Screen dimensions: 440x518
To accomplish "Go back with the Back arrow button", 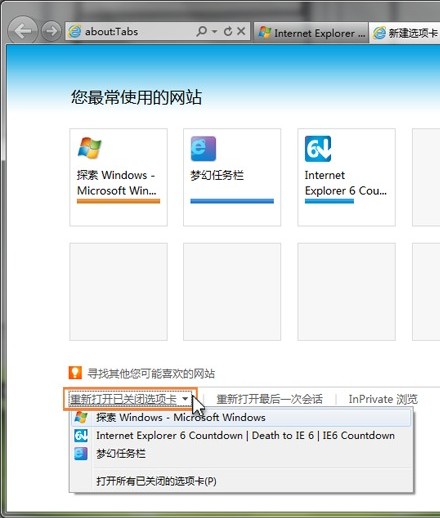I will click(22, 31).
